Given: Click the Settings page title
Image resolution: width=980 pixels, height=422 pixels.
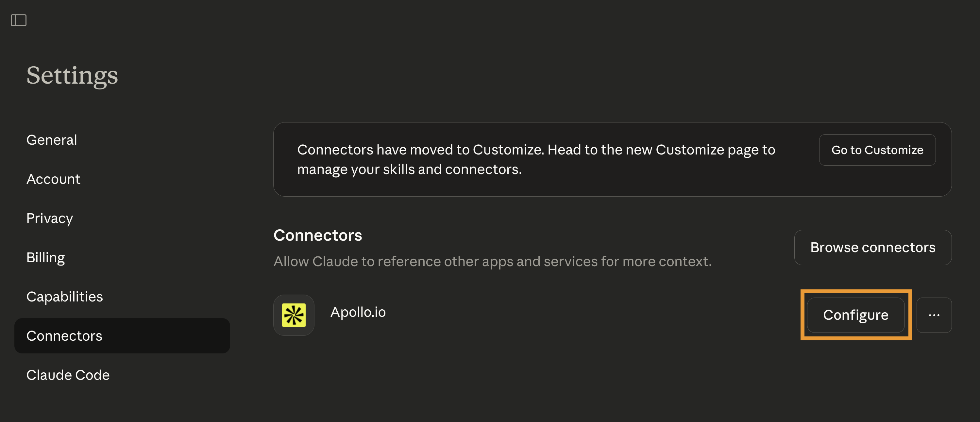Looking at the screenshot, I should 72,75.
